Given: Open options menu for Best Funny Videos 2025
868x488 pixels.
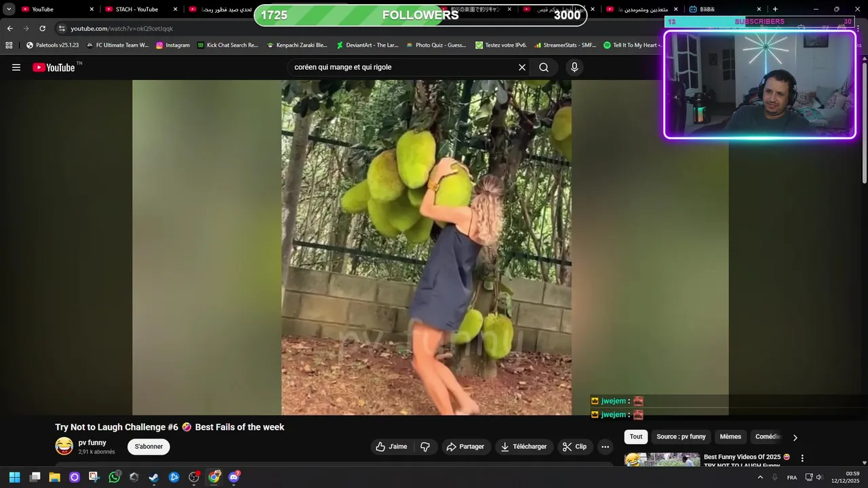Looking at the screenshot, I should [x=802, y=458].
